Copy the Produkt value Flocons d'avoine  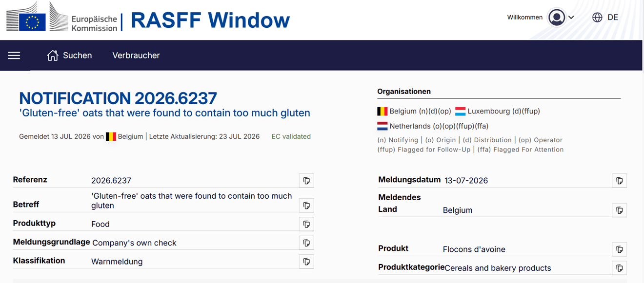620,249
